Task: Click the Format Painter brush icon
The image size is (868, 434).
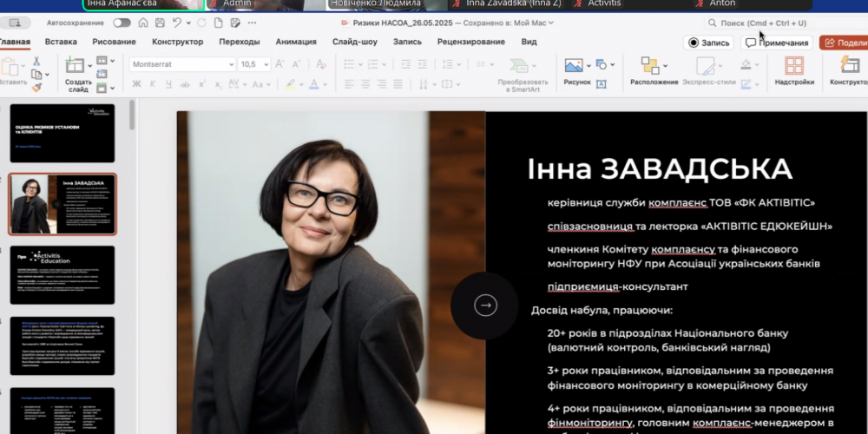Action: (x=36, y=87)
